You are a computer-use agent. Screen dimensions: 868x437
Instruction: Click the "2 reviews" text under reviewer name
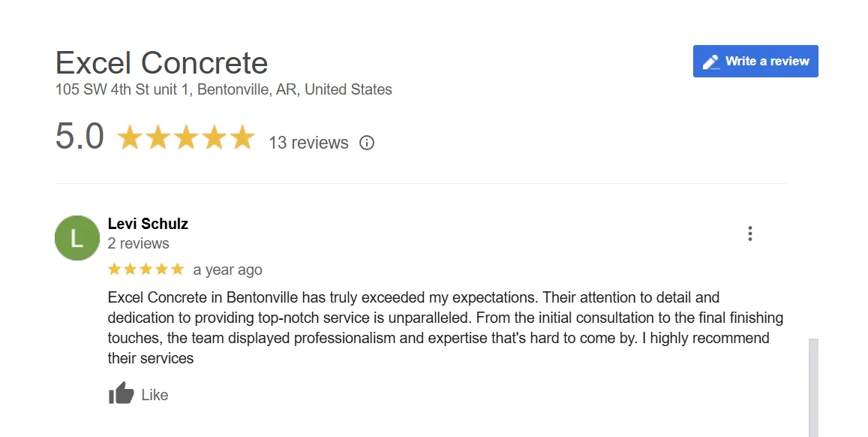(139, 243)
